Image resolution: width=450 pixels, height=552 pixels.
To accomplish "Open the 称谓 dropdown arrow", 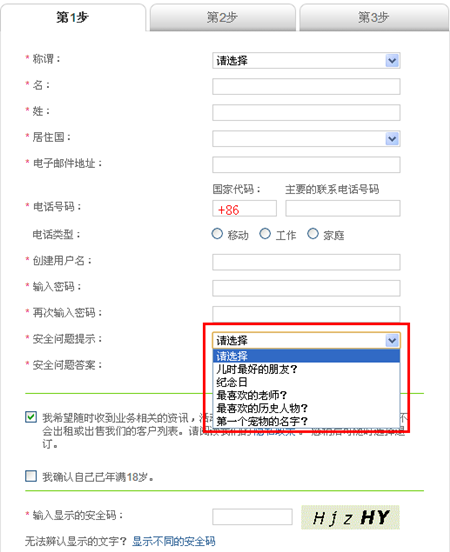I will coord(392,61).
